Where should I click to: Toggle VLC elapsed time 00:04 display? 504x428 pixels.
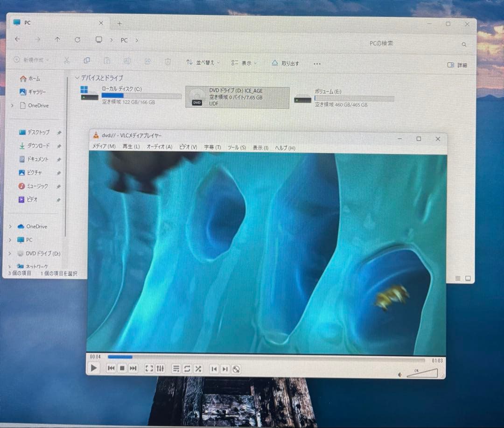tap(95, 357)
